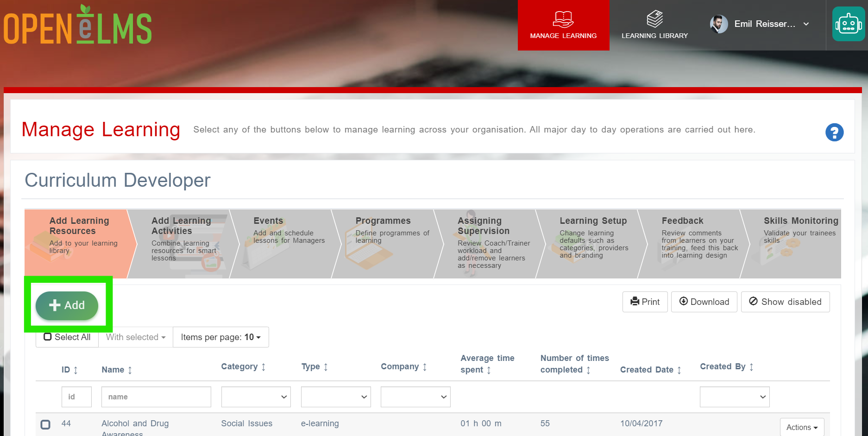Toggle the Select All checkbox
This screenshot has width=868, height=436.
coord(48,337)
